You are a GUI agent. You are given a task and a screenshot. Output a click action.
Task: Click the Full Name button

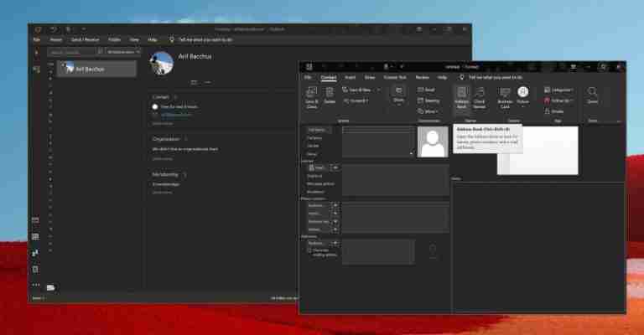317,130
